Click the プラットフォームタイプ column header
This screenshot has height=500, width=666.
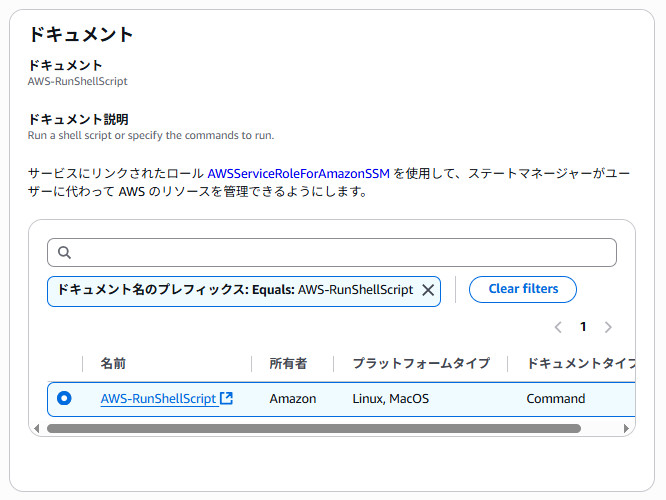click(x=421, y=363)
